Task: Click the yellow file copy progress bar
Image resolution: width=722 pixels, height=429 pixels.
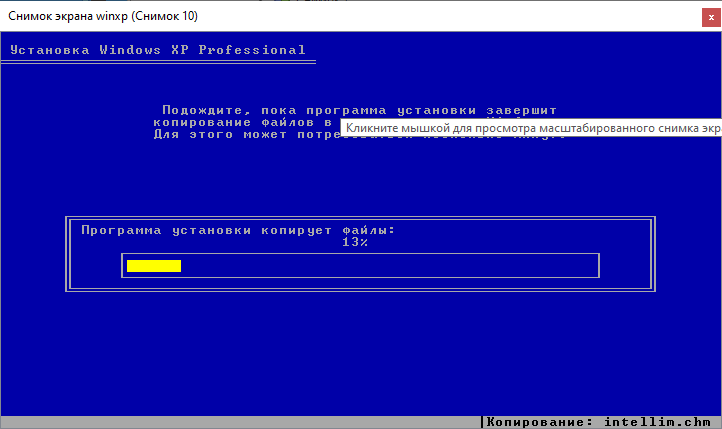Action: click(x=154, y=266)
